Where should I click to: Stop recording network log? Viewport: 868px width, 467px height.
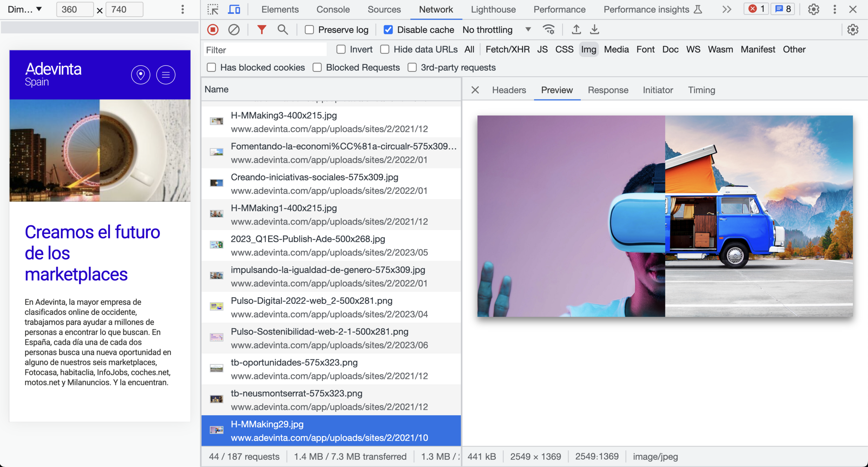[213, 30]
